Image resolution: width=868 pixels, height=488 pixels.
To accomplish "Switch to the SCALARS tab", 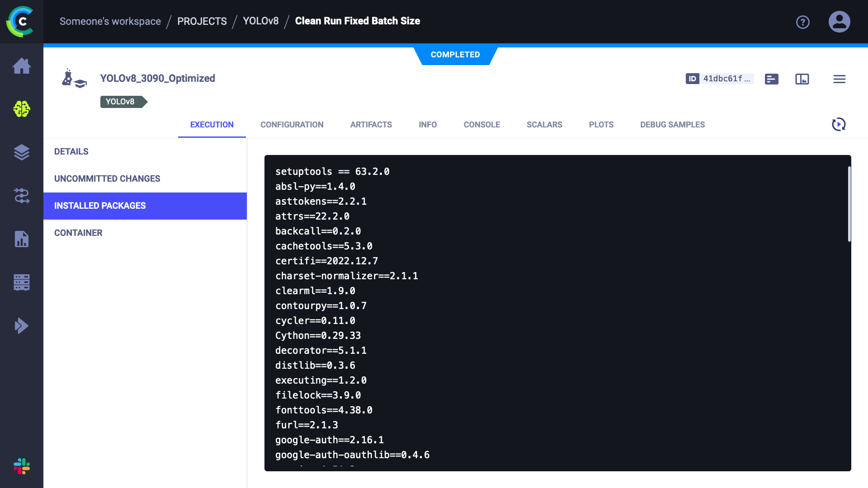I will (x=544, y=125).
